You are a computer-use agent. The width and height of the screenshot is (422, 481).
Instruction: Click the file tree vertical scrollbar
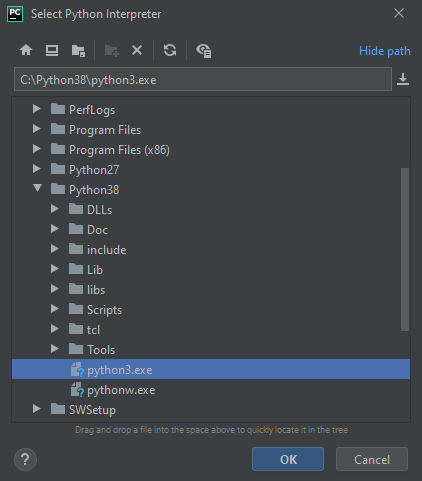point(405,249)
